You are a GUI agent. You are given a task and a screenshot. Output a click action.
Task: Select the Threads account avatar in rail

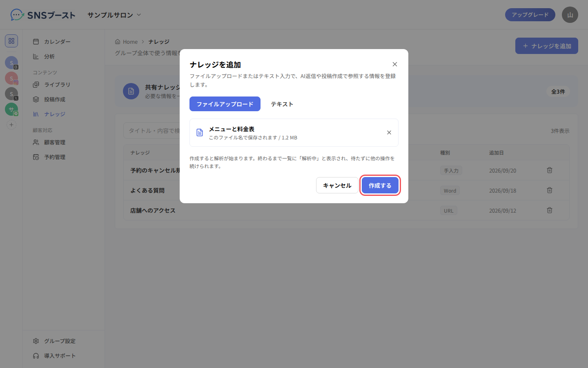pos(11,63)
